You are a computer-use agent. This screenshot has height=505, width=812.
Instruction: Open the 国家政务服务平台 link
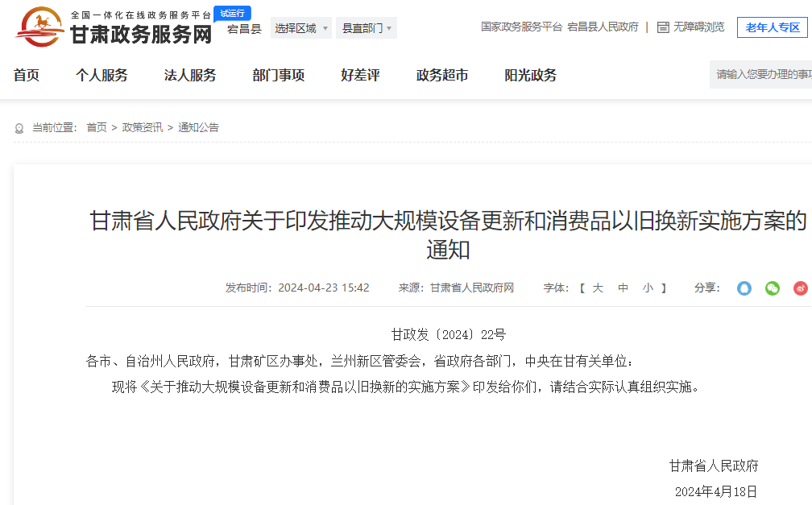(521, 27)
